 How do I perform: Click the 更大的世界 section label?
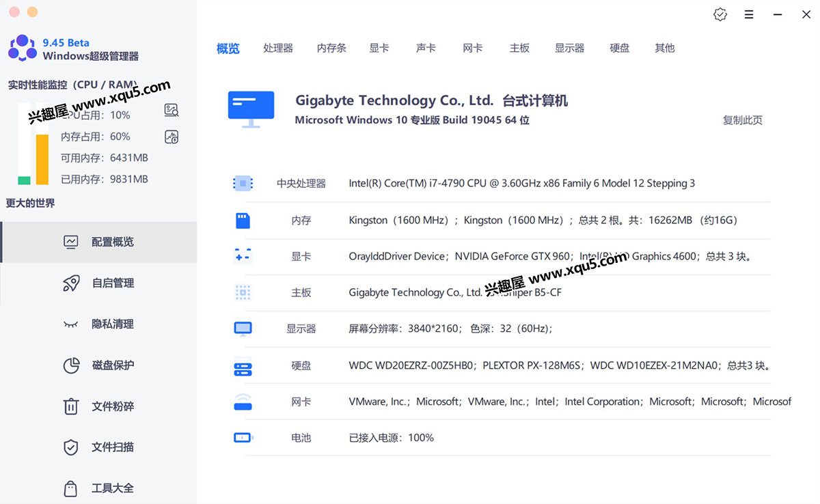coord(31,203)
